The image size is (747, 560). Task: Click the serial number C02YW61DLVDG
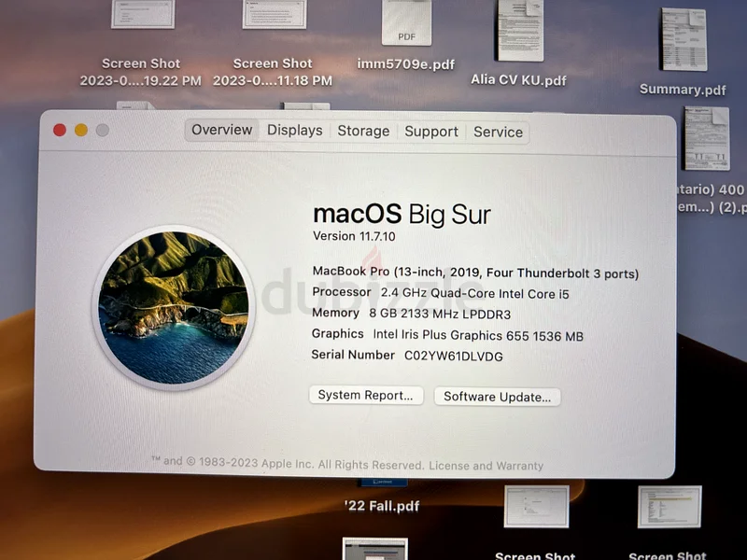[453, 357]
